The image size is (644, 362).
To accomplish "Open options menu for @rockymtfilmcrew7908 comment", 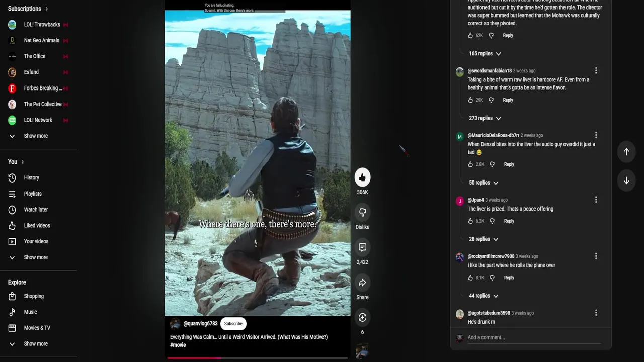I will tap(596, 256).
